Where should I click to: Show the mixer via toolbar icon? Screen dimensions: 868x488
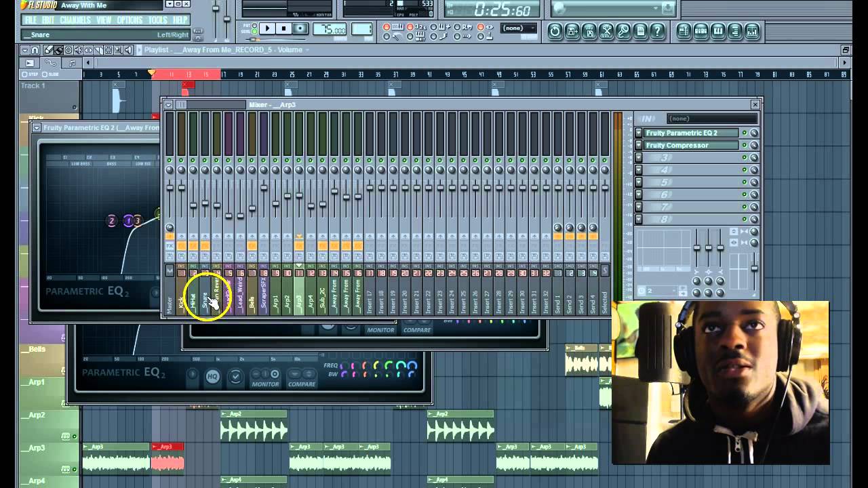point(752,31)
